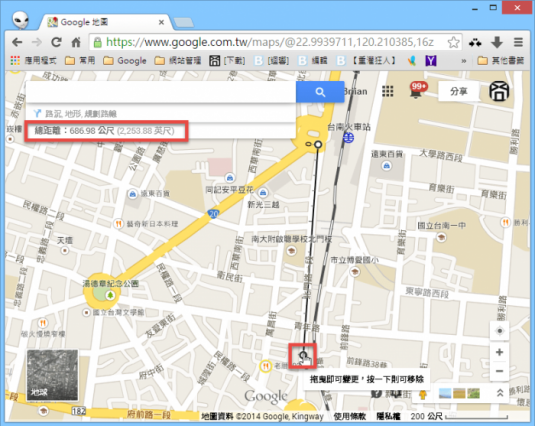Click the 遠東百貨 marker near 大學路西段
The image size is (535, 426).
(386, 166)
